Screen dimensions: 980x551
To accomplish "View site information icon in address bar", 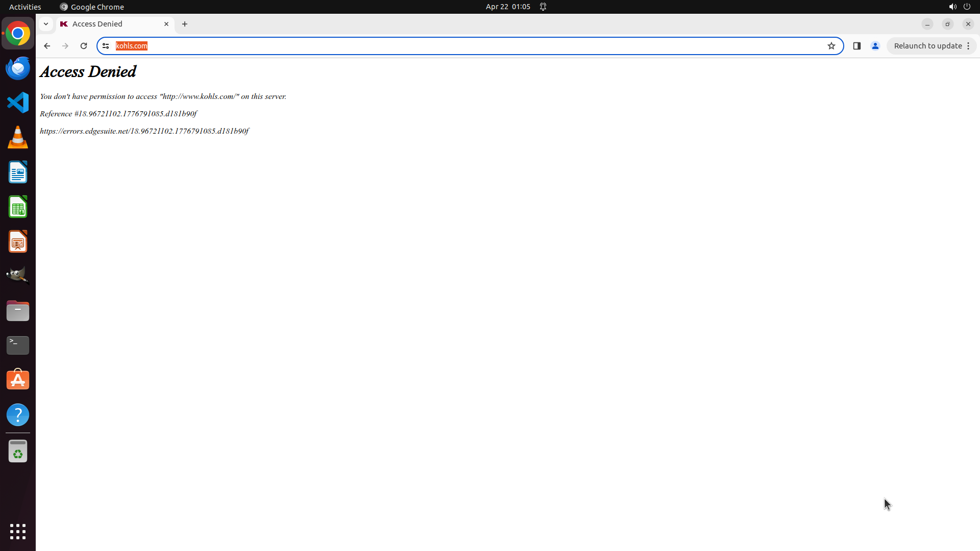I will [106, 46].
